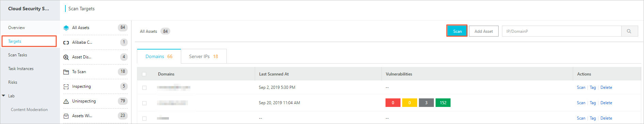Viewport: 644px width, 124px height.
Task: Check the first domain row checkbox
Action: click(144, 88)
